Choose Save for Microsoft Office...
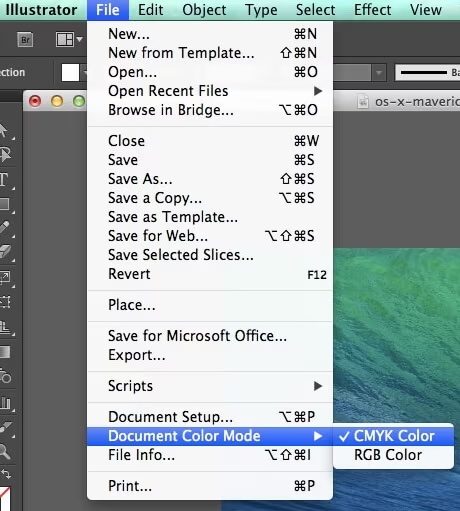The image size is (460, 511). pyautogui.click(x=210, y=336)
